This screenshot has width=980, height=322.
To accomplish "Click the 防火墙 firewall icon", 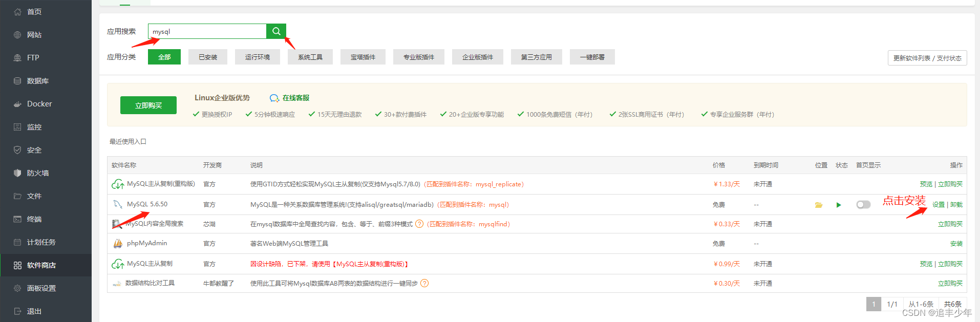I will (x=17, y=173).
